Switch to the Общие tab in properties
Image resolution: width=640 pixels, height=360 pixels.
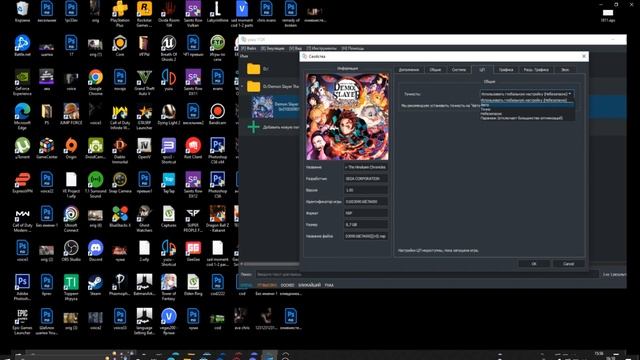(x=435, y=70)
